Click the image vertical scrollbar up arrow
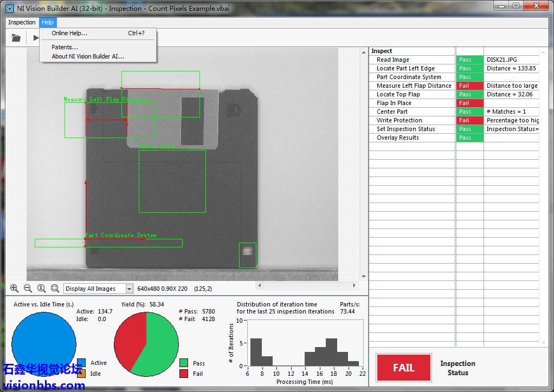This screenshot has width=554, height=392. pos(363,51)
